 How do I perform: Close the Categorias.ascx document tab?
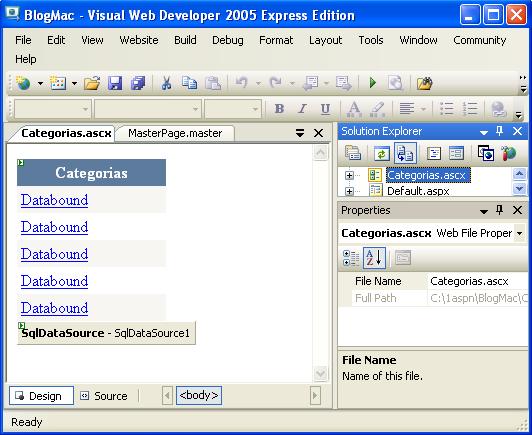(318, 133)
